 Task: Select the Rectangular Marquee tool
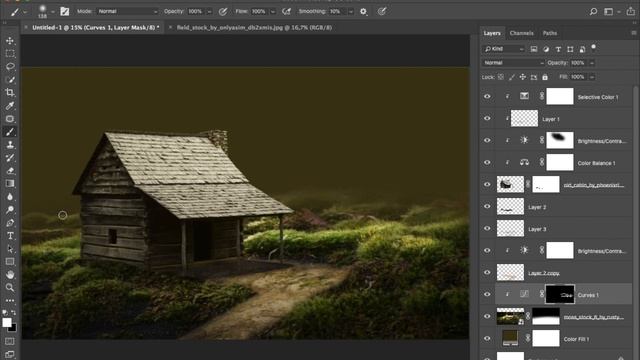coord(10,54)
